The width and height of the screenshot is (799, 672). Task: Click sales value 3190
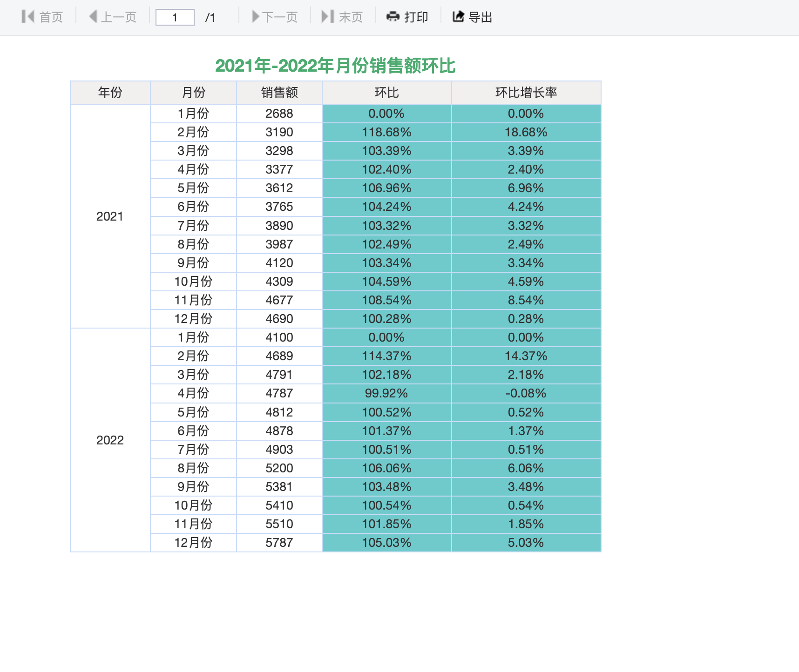279,132
